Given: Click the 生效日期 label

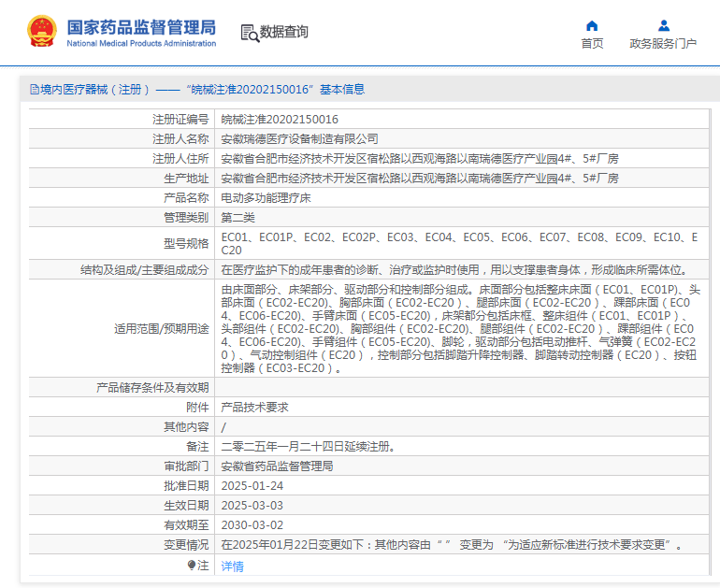Looking at the screenshot, I should click(186, 506).
